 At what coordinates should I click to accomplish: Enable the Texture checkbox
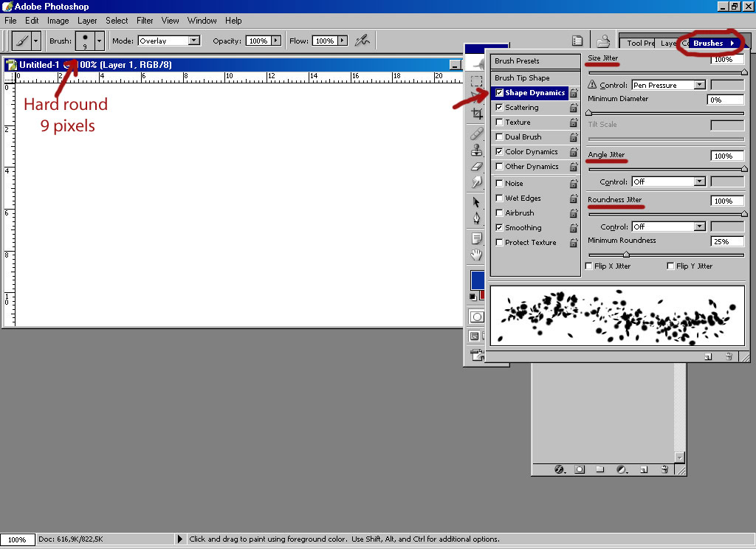click(x=500, y=122)
